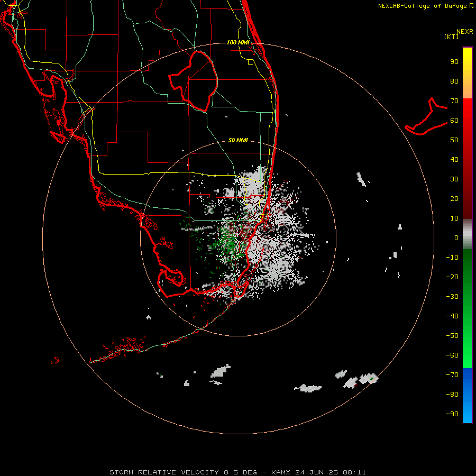Image resolution: width=476 pixels, height=476 pixels.
Task: Click the 90 value on velocity scale
Action: click(454, 62)
